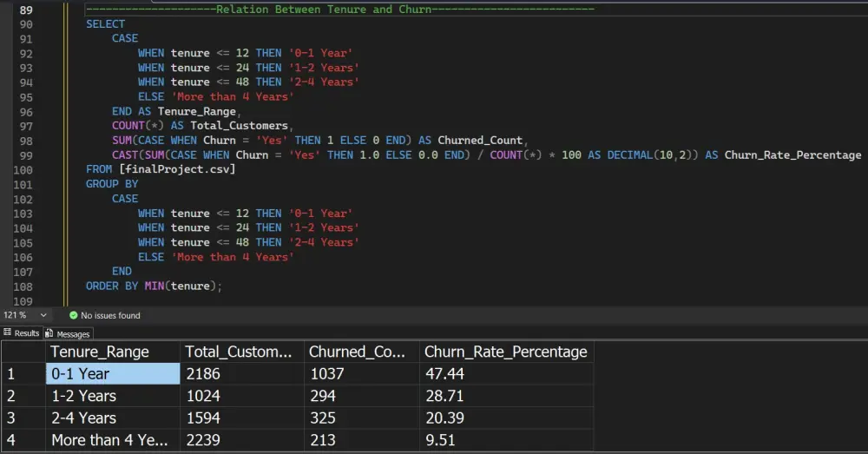The image size is (868, 454).
Task: Click the churn rate cell 47.44
Action: tap(506, 374)
